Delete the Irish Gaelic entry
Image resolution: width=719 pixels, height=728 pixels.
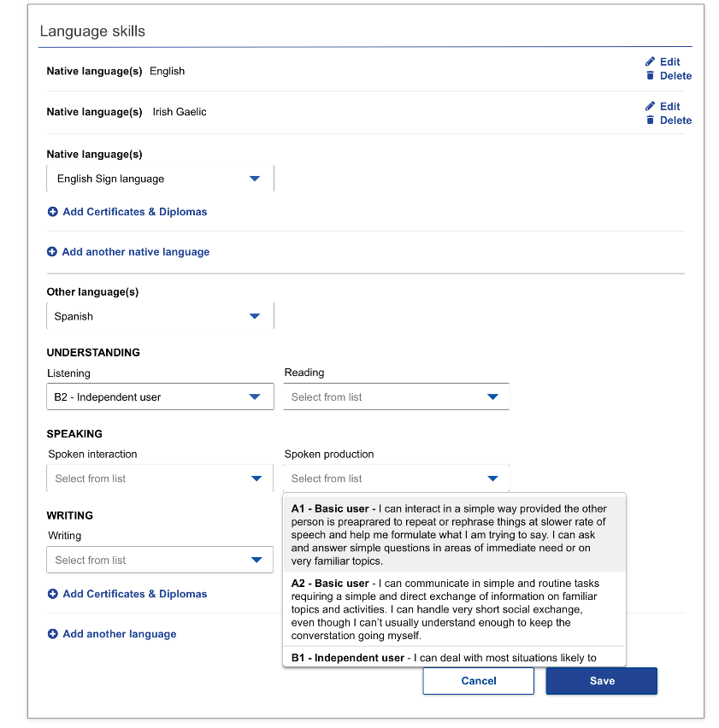point(669,120)
